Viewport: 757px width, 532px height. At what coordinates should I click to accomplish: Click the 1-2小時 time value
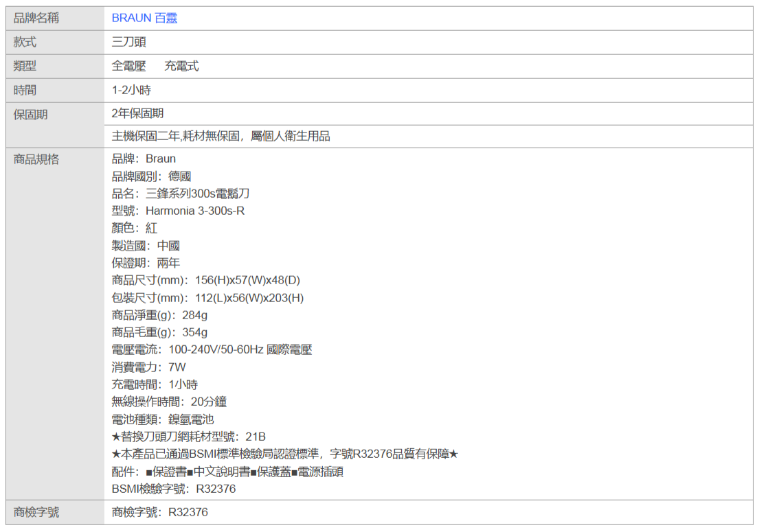(131, 90)
